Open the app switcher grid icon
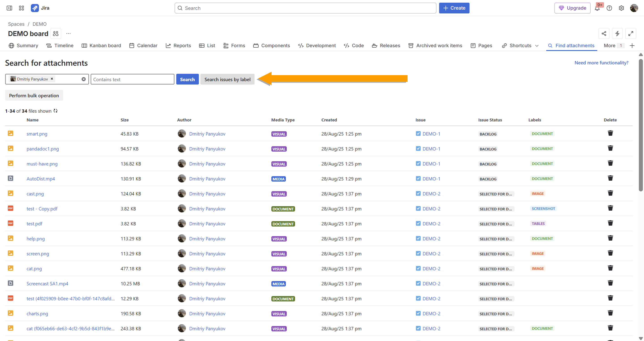This screenshot has width=644, height=341. pos(21,8)
